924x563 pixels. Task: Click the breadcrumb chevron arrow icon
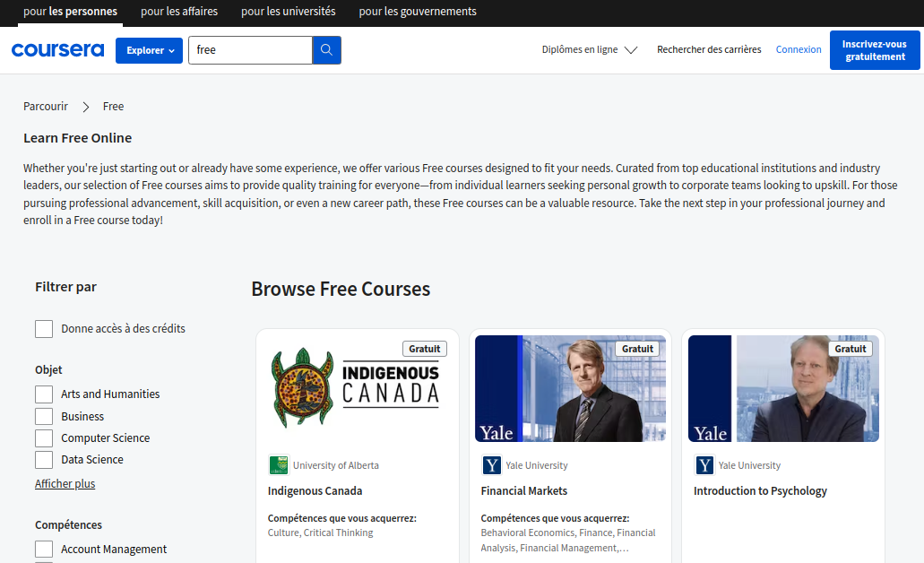pyautogui.click(x=85, y=107)
